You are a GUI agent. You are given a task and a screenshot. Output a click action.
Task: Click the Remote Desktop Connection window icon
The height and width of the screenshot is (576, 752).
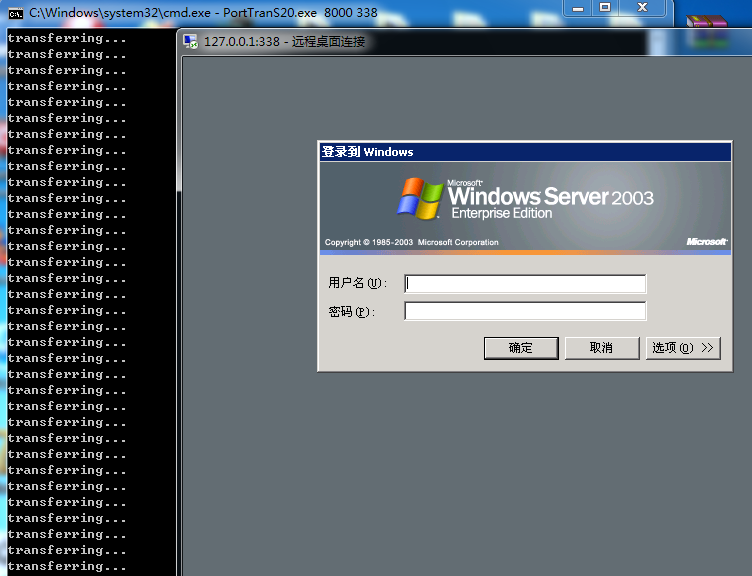coord(190,41)
